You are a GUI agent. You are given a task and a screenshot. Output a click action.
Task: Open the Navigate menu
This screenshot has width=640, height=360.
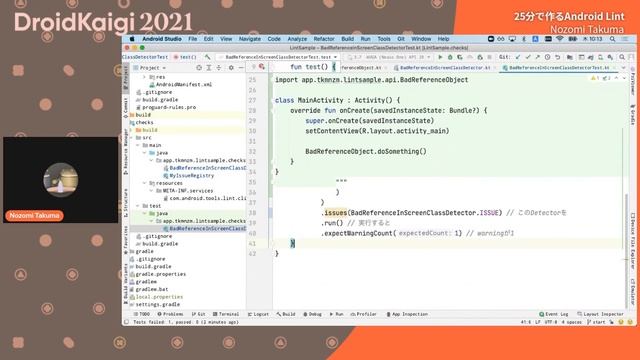click(250, 39)
